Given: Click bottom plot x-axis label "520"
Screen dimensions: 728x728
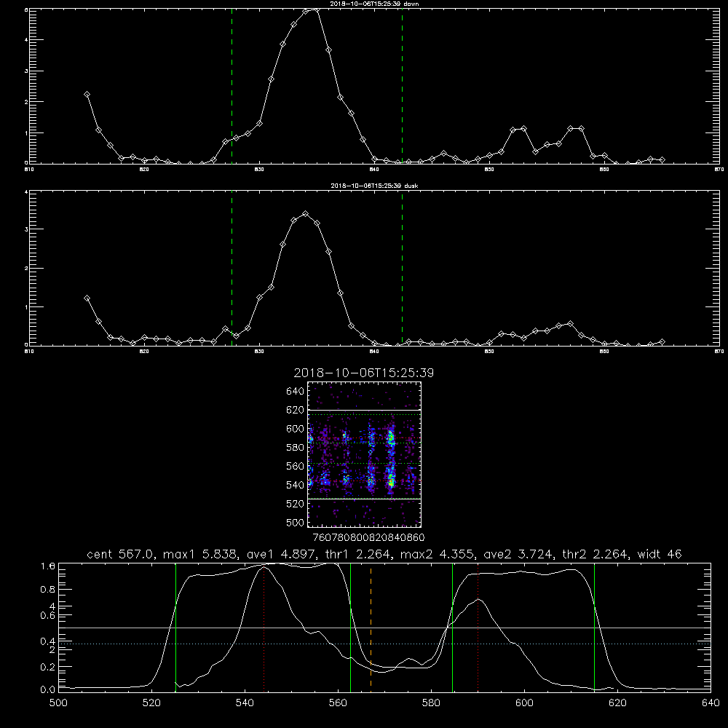Looking at the screenshot, I should click(x=151, y=703).
